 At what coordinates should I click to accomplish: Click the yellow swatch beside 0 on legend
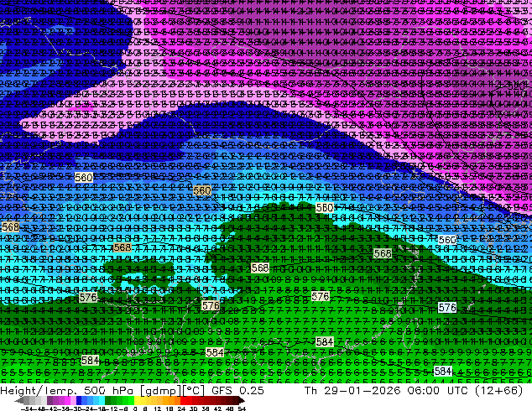[137, 401]
